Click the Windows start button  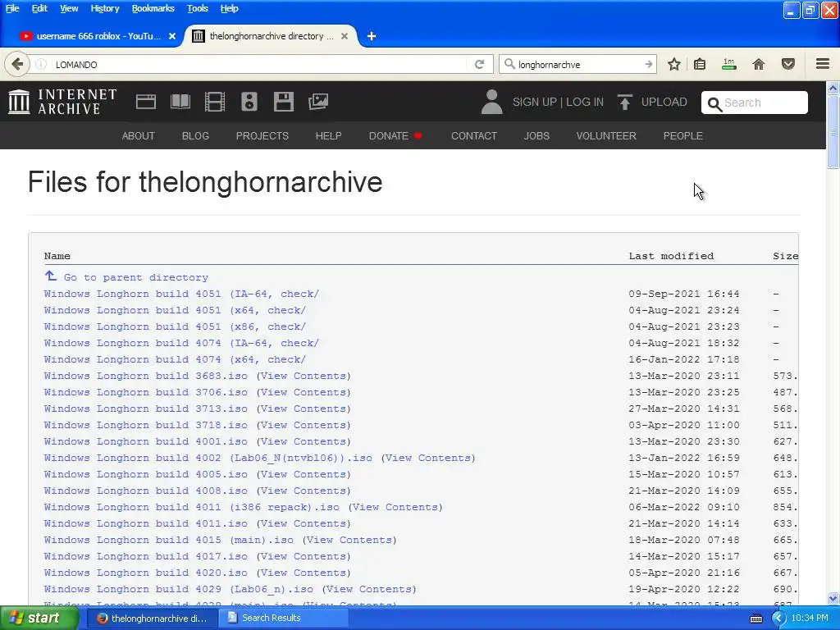(x=39, y=619)
